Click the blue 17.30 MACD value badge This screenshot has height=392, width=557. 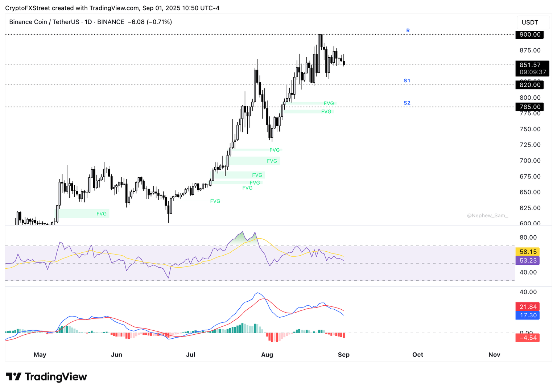tap(528, 315)
